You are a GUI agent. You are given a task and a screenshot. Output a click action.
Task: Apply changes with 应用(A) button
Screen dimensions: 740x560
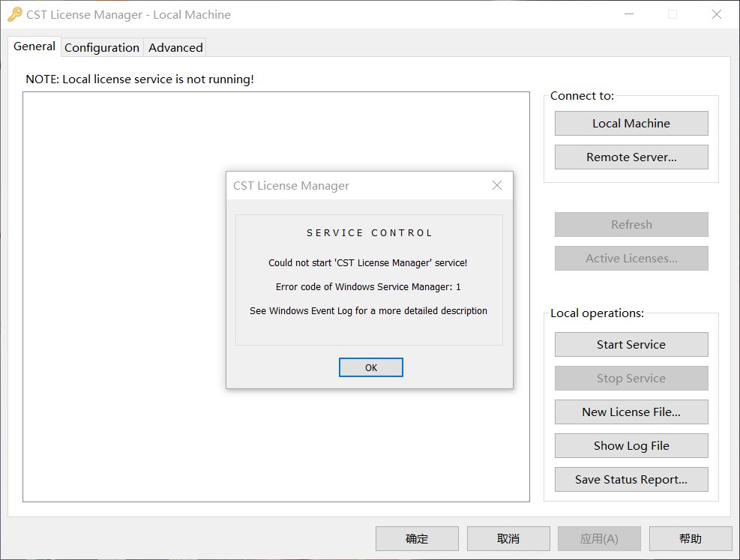tap(599, 539)
